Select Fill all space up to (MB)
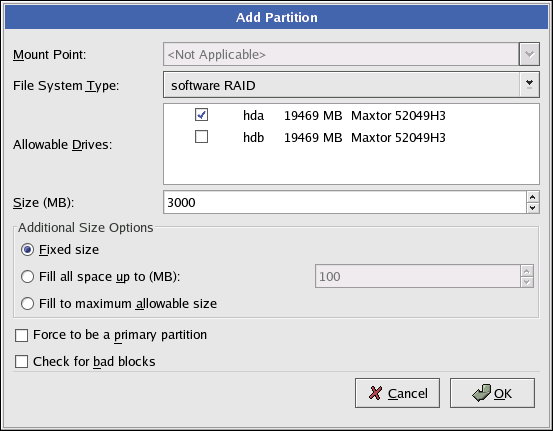 [x=28, y=277]
